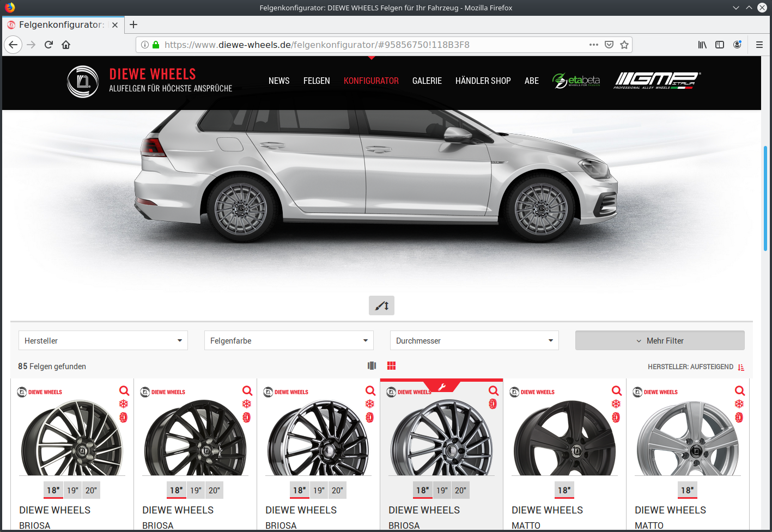This screenshot has width=772, height=532.
Task: Select 18" size on silver MATTO wheel
Action: pyautogui.click(x=688, y=491)
